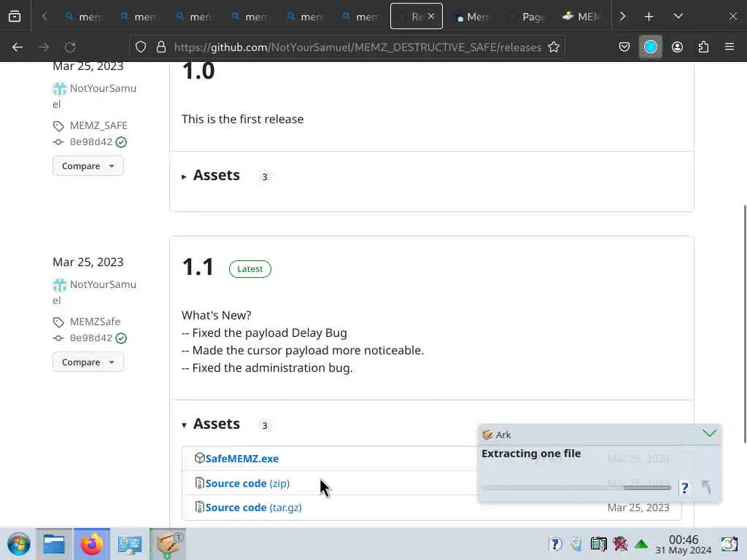The height and width of the screenshot is (560, 747).
Task: Open commit 0e98d42 under MEMZ_SAFE
Action: 90,142
